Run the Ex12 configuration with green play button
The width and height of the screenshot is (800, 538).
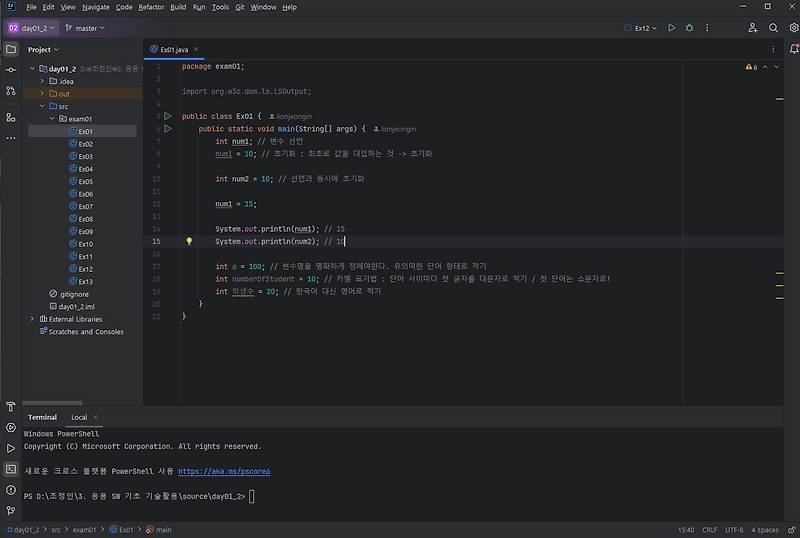pyautogui.click(x=671, y=28)
